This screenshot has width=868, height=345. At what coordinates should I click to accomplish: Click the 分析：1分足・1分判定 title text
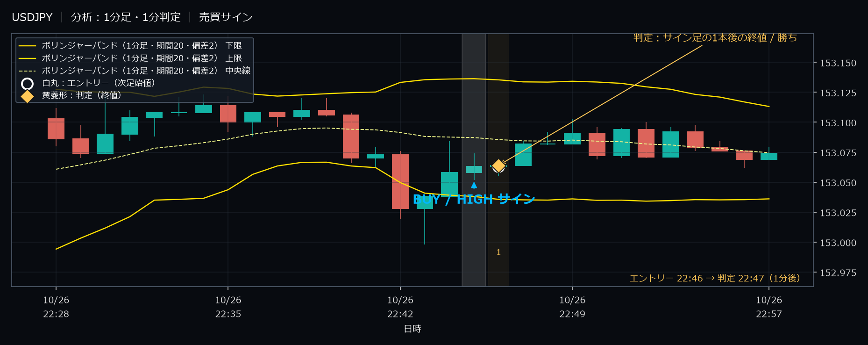126,17
